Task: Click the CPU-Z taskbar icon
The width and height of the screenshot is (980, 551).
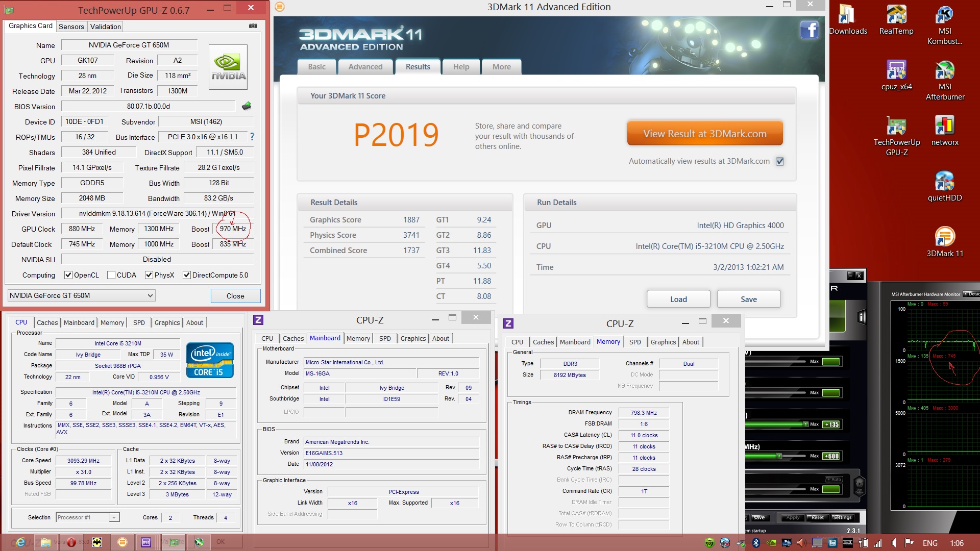Action: click(146, 542)
